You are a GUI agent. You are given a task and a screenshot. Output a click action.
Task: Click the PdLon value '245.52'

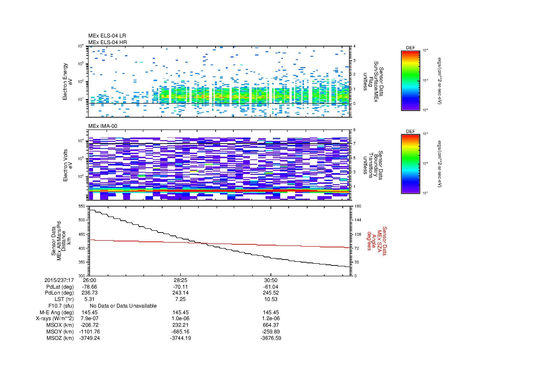coord(271,293)
